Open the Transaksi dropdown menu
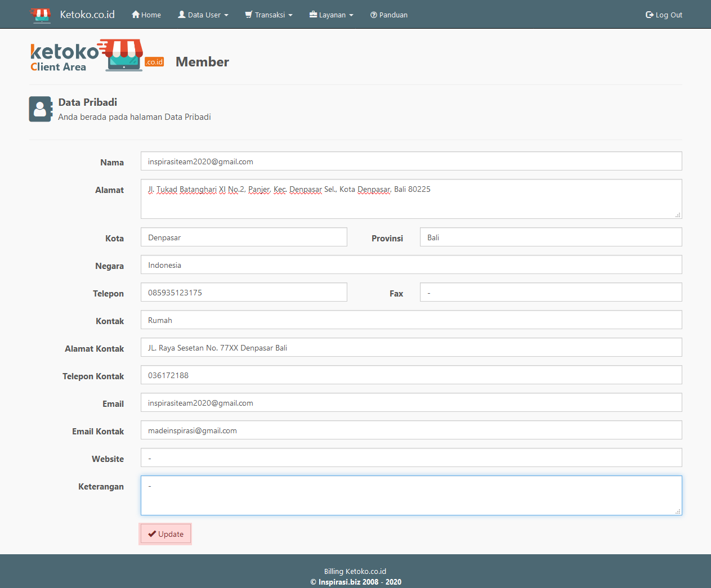The height and width of the screenshot is (588, 711). 269,15
